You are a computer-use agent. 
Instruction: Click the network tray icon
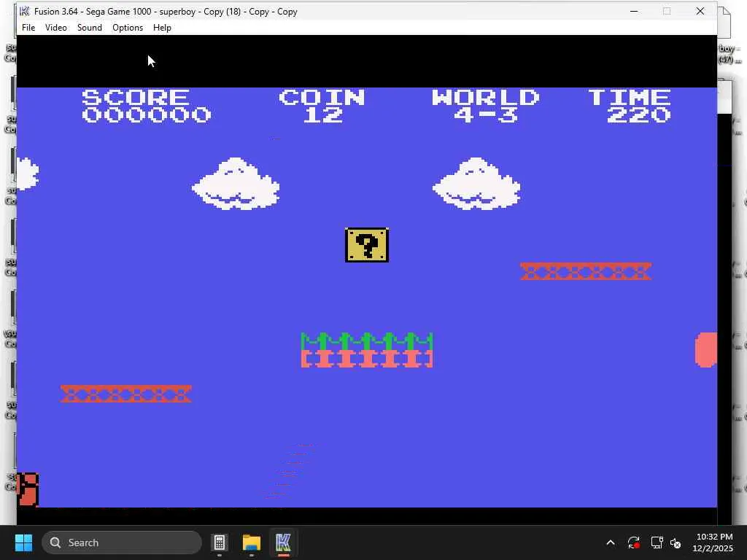point(657,542)
